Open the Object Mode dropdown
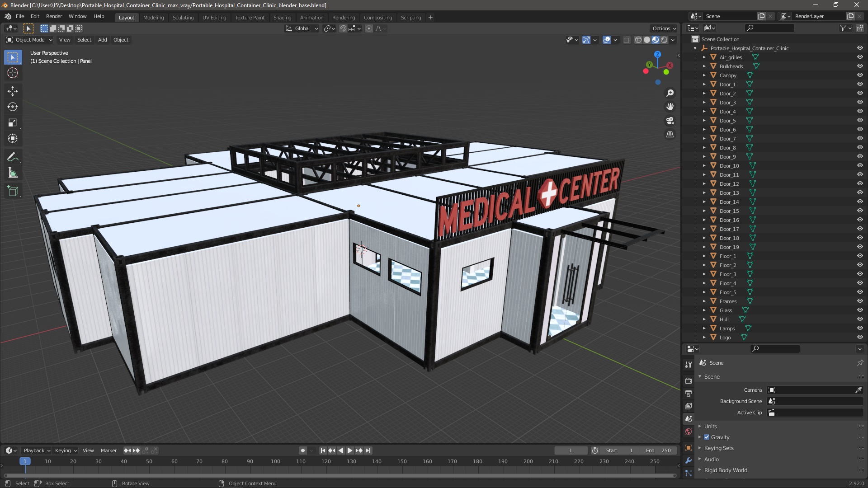Image resolution: width=868 pixels, height=488 pixels. (x=29, y=40)
